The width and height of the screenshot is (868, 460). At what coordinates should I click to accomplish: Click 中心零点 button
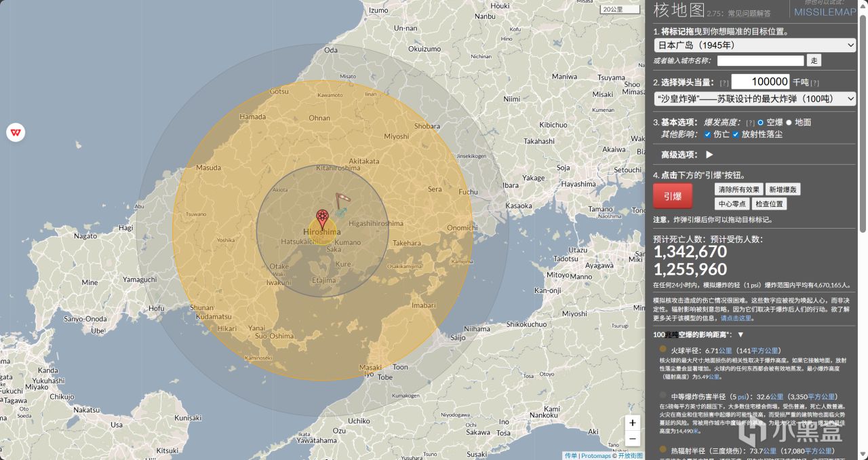pos(732,204)
